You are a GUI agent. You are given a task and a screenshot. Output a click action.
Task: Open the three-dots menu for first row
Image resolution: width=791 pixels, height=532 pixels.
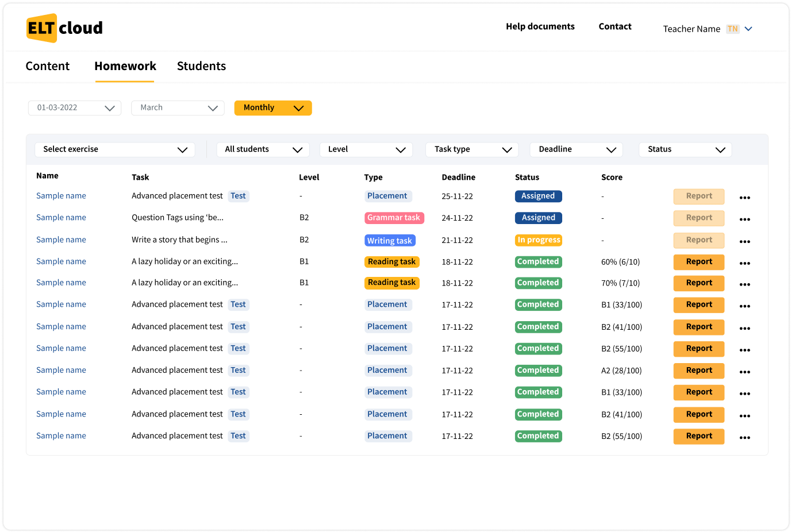tap(744, 198)
